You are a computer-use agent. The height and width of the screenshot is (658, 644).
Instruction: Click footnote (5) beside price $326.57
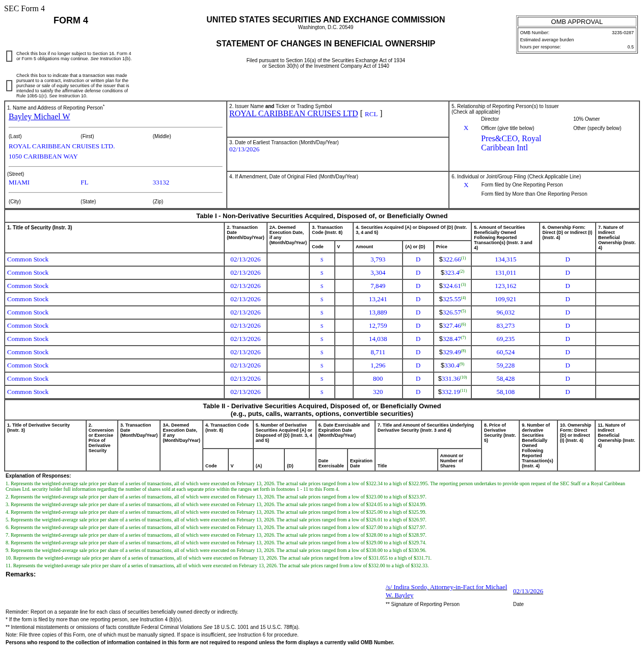coord(463,311)
